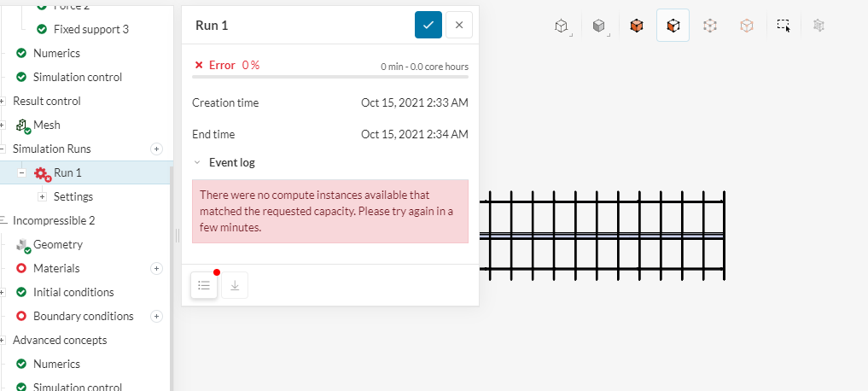Screen dimensions: 868x391
Task: Confirm Run 1 with the blue checkmark
Action: coord(428,25)
